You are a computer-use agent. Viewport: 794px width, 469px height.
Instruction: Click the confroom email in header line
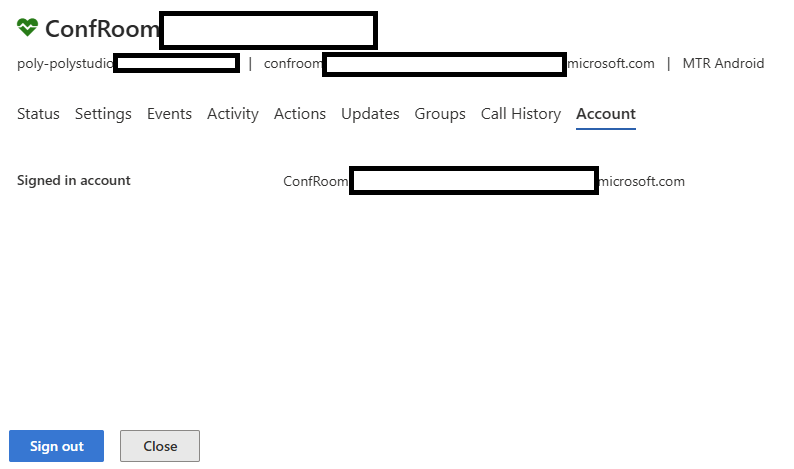click(x=459, y=64)
